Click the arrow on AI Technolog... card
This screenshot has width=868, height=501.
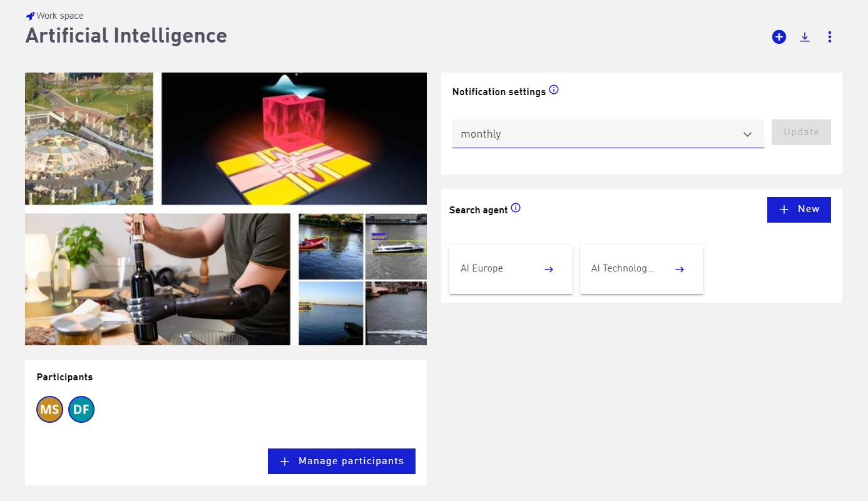(680, 270)
